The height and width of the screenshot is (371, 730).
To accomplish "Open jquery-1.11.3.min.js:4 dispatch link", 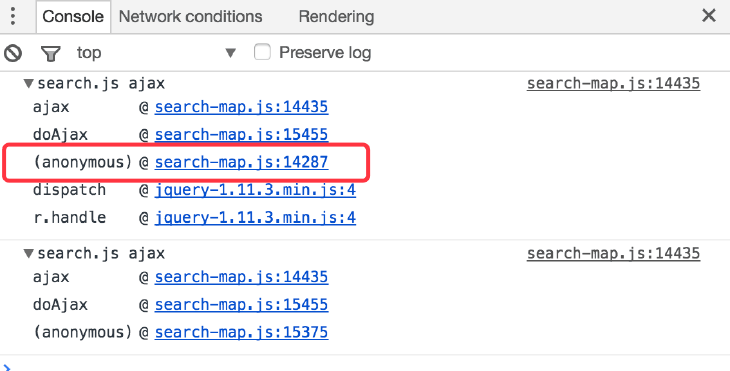I will pyautogui.click(x=255, y=190).
